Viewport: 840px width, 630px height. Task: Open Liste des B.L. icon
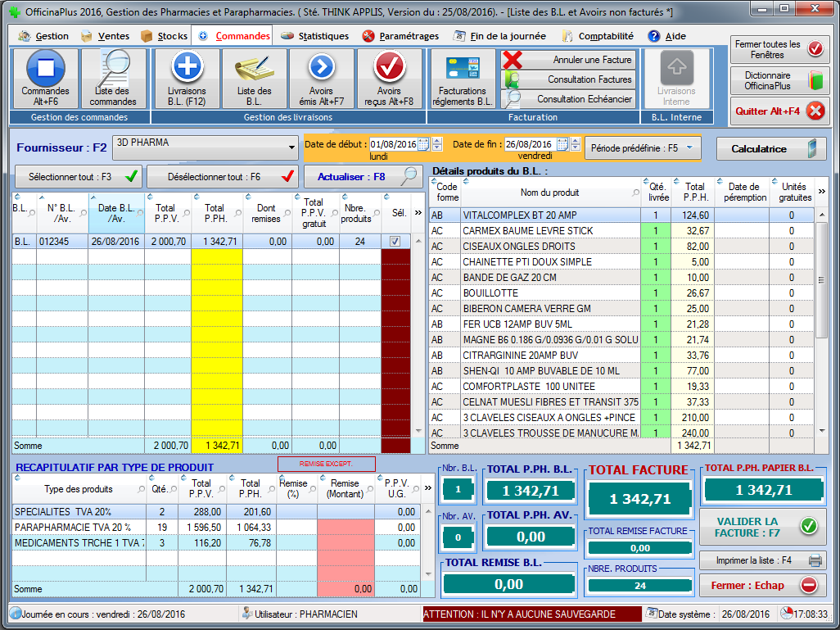(254, 67)
